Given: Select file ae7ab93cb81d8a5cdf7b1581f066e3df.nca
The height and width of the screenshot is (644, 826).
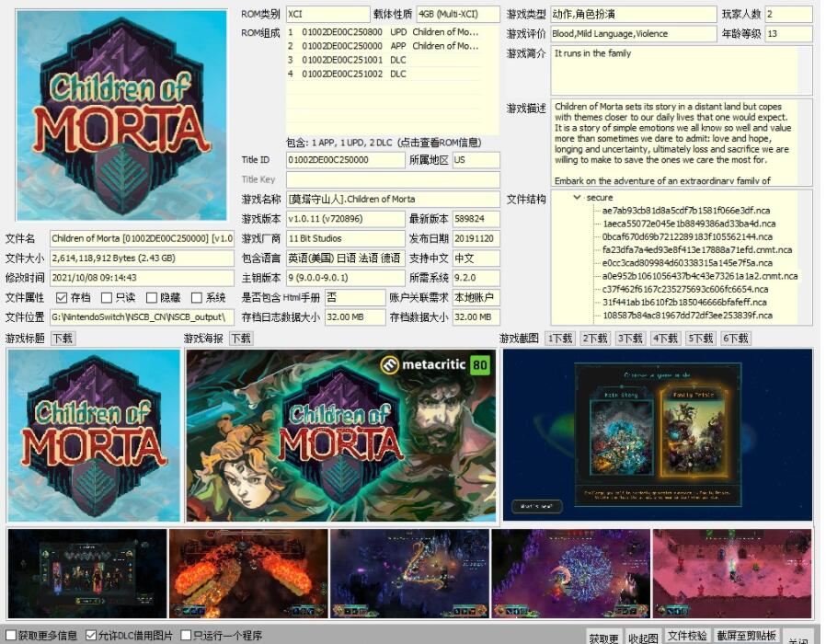Looking at the screenshot, I should 686,211.
